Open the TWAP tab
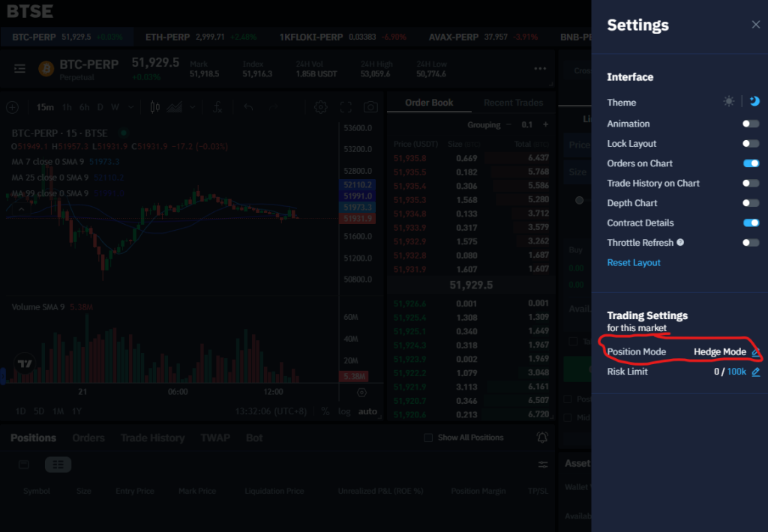The image size is (768, 532). 215,438
